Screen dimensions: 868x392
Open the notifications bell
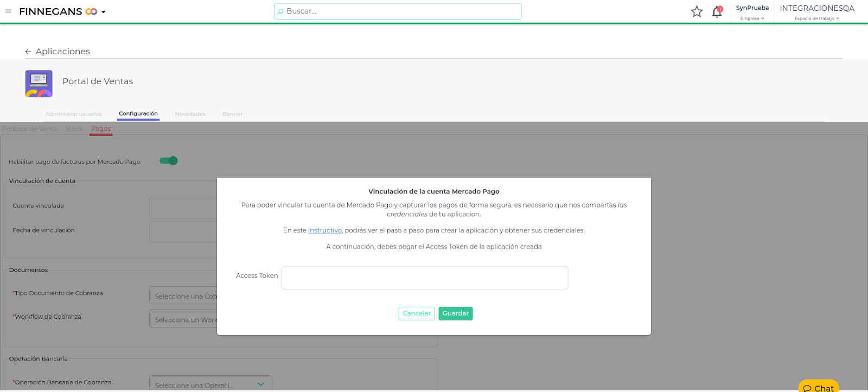(717, 11)
